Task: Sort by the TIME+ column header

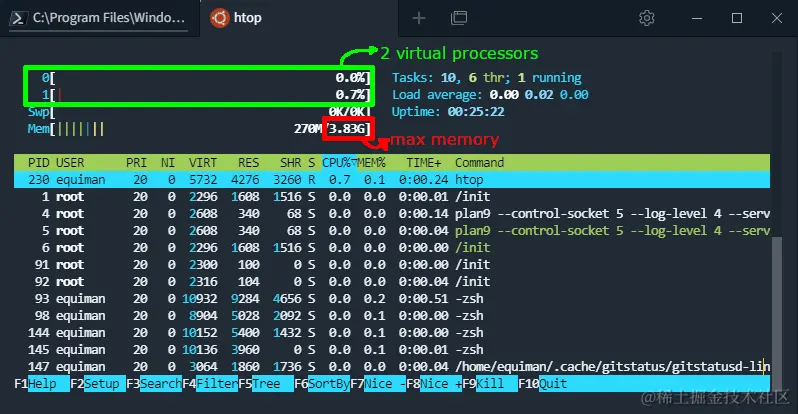Action: pyautogui.click(x=423, y=163)
